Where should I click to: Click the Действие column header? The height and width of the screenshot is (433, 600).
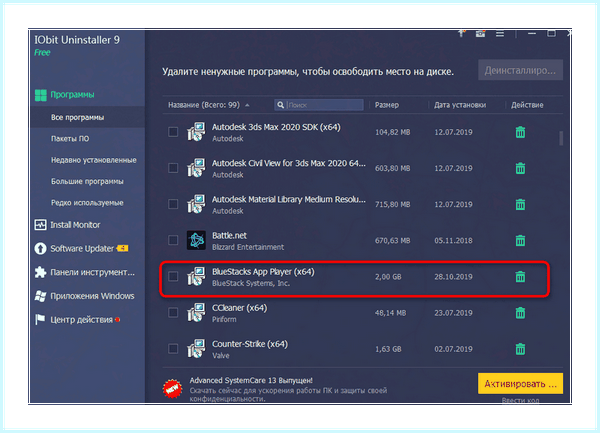coord(527,105)
